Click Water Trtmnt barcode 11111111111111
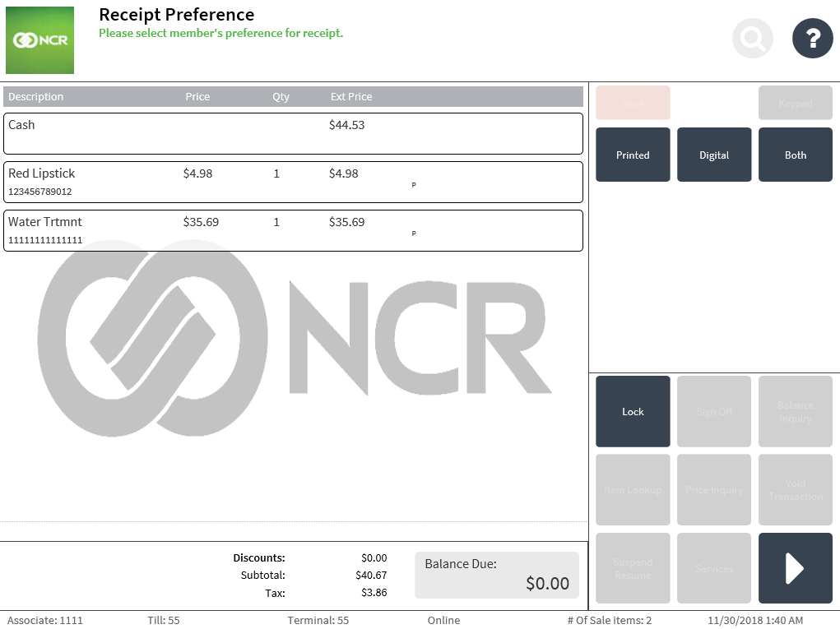 (x=45, y=240)
